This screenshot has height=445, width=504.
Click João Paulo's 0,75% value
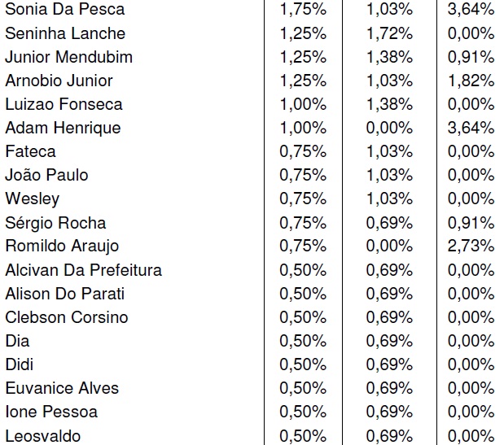coord(303,175)
